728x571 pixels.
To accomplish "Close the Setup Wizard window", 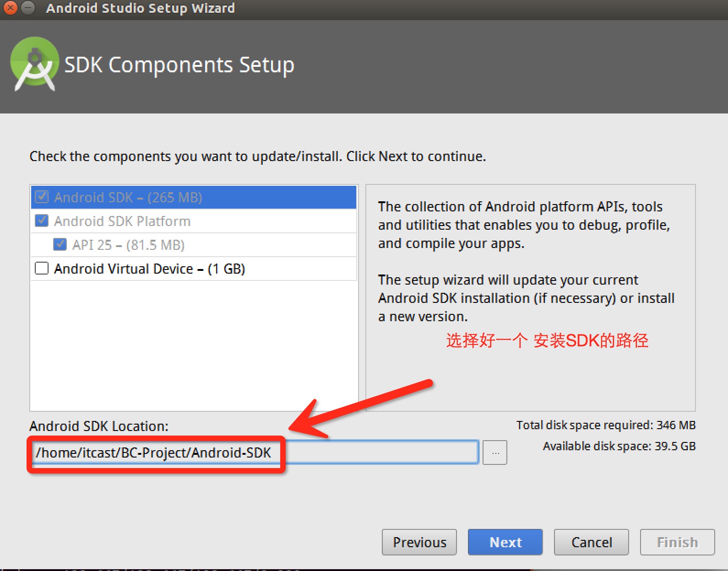I will pyautogui.click(x=10, y=8).
